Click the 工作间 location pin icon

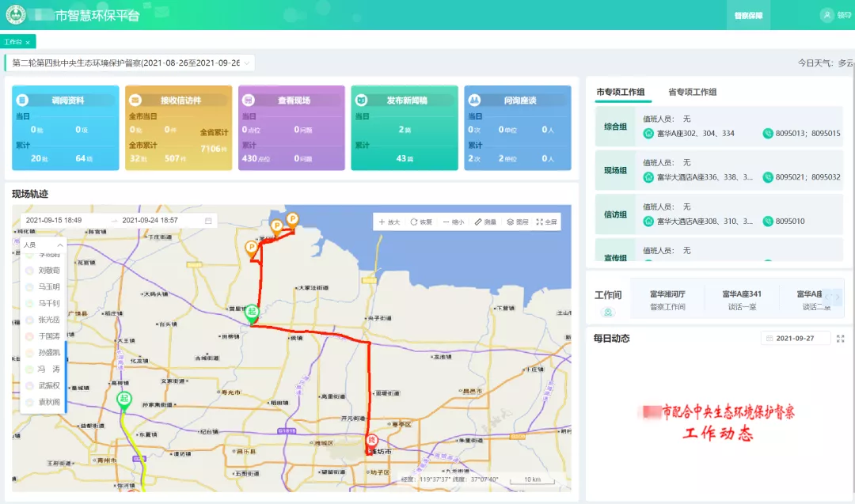pos(608,313)
